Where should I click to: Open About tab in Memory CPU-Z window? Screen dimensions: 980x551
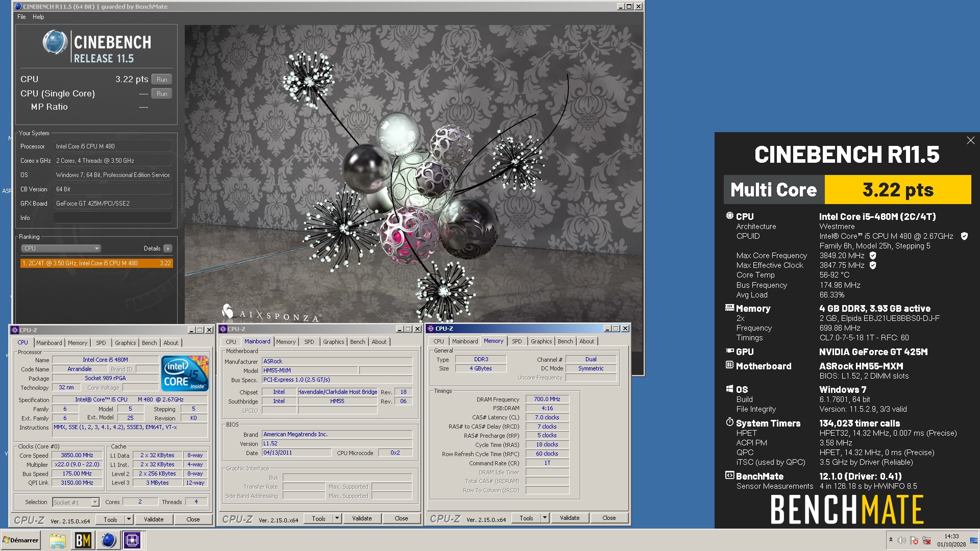coord(586,341)
